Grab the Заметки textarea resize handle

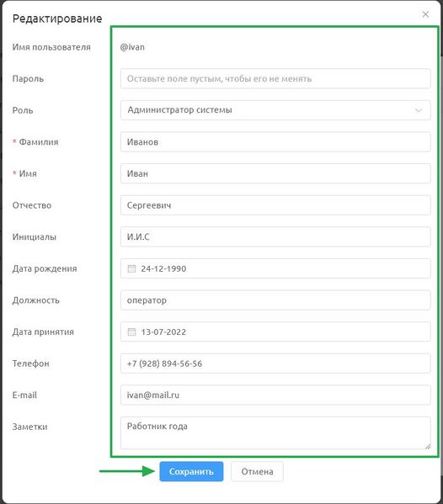pyautogui.click(x=428, y=446)
